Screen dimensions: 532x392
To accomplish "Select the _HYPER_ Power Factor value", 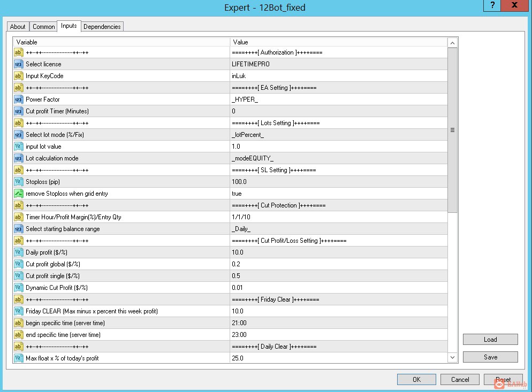I will [339, 99].
